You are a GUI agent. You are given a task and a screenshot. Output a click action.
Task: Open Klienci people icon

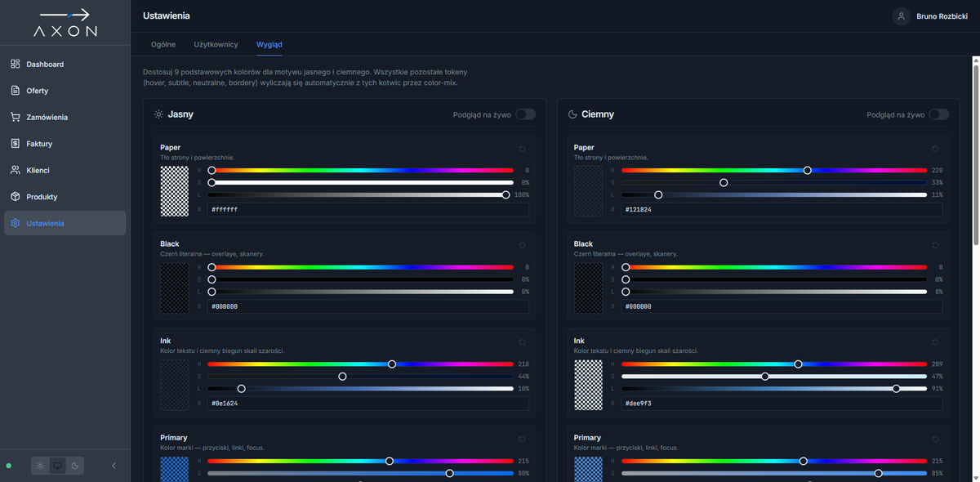[x=16, y=170]
